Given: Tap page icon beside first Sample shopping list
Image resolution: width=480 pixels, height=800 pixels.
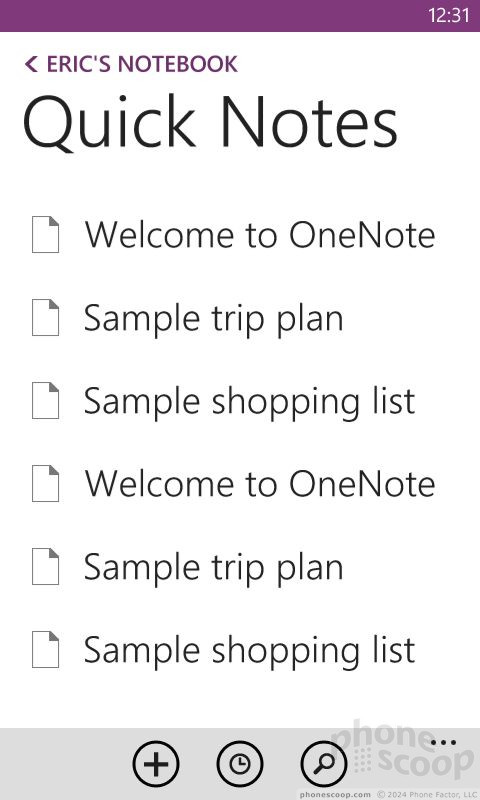Looking at the screenshot, I should (45, 401).
